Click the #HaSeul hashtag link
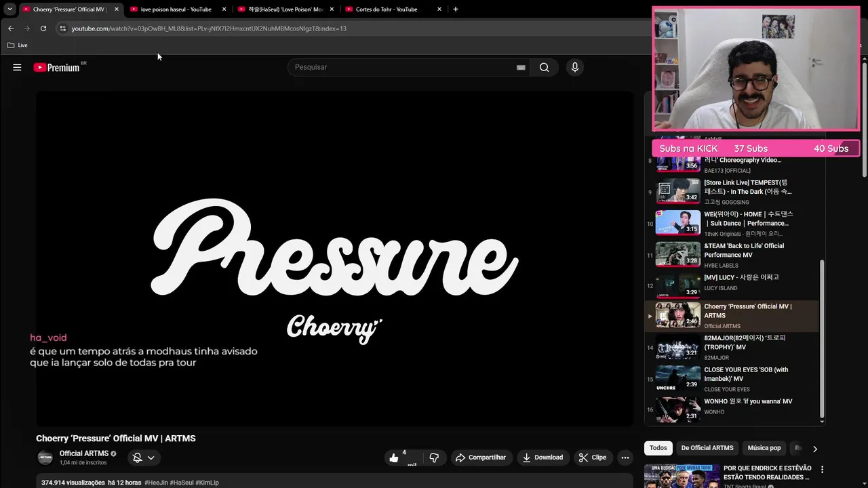868x488 pixels. [x=182, y=483]
